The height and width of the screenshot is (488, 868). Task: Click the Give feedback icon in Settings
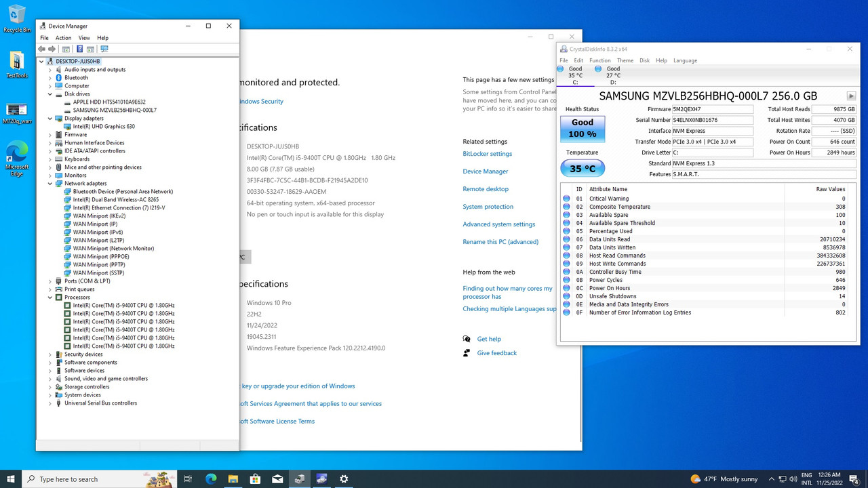click(467, 353)
